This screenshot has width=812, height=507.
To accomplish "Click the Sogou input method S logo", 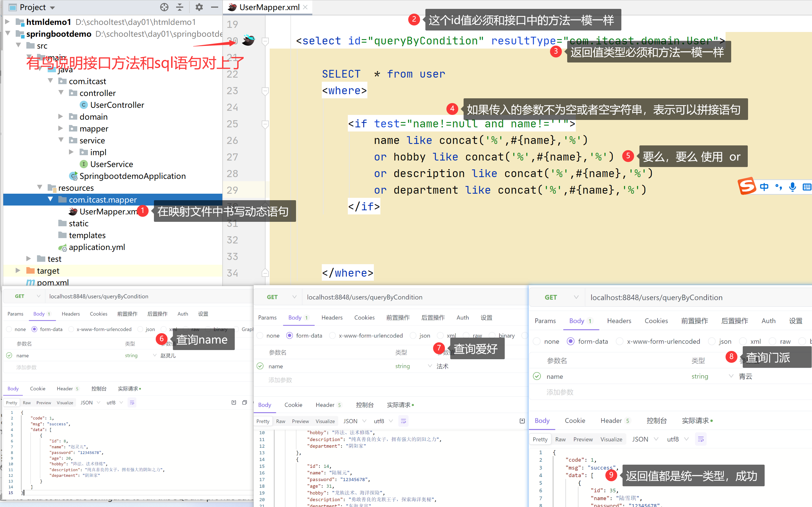I will click(747, 186).
